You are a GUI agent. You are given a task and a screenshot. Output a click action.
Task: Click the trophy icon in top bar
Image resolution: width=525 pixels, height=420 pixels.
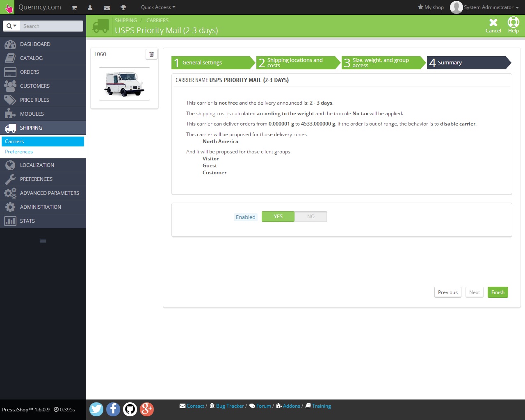point(123,7)
